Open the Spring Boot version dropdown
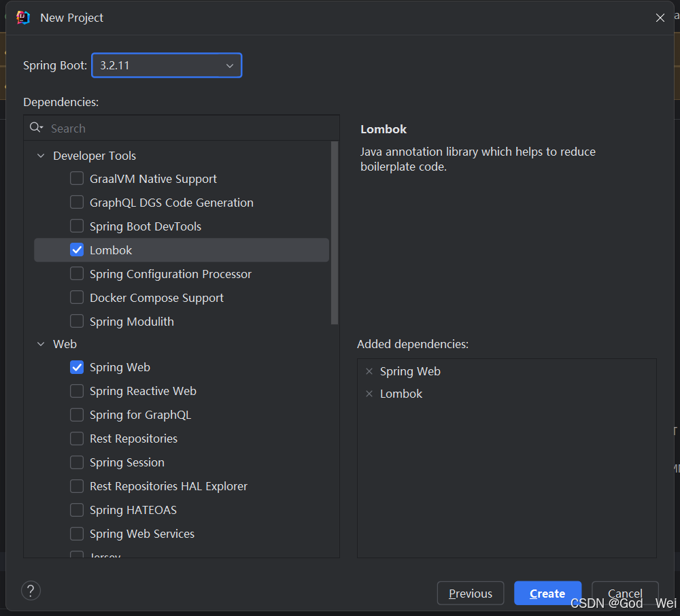 click(230, 65)
